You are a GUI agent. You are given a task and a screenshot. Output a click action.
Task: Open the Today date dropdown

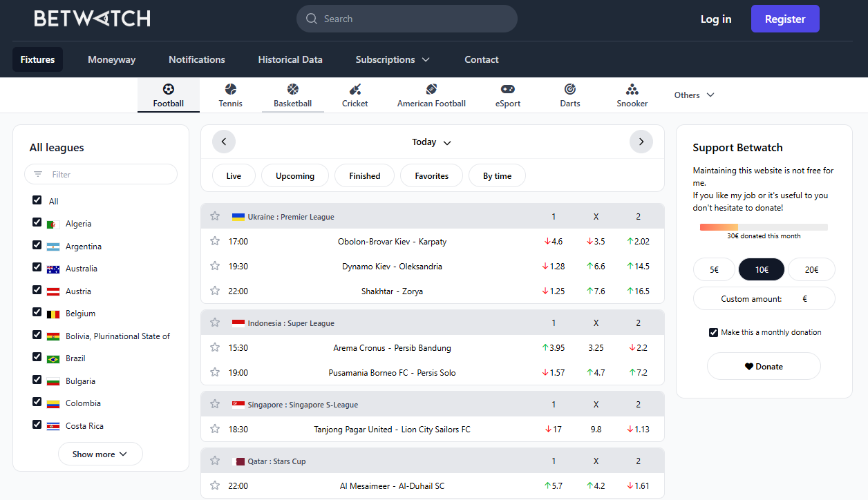coord(431,142)
